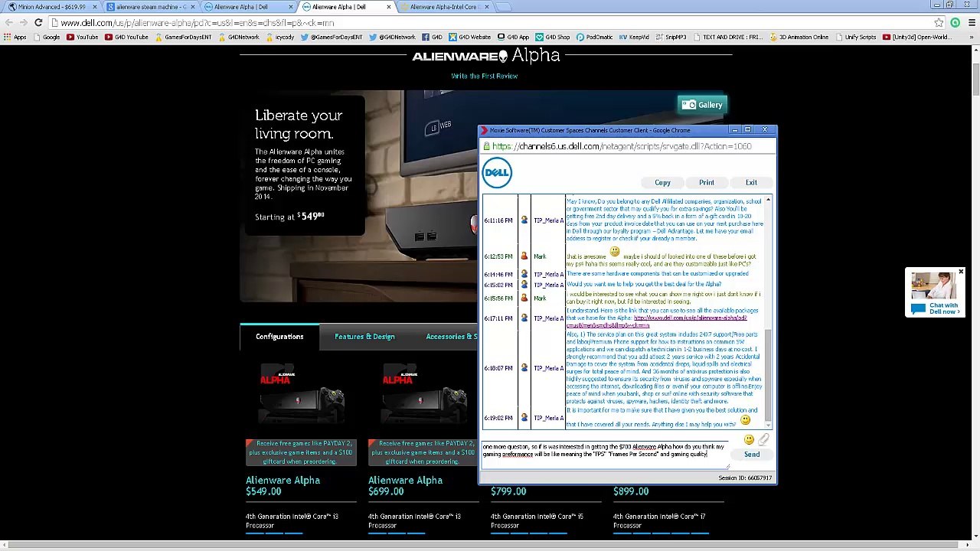Open the Accessories tab
The width and height of the screenshot is (980, 551).
point(452,337)
